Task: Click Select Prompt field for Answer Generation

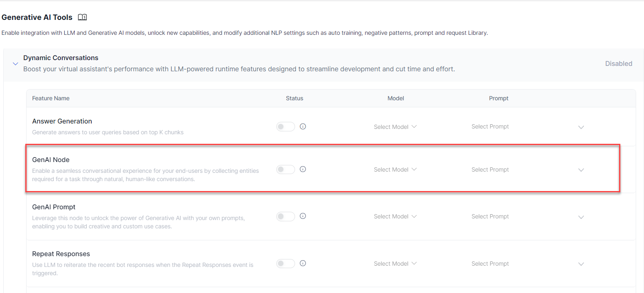Action: click(x=490, y=126)
